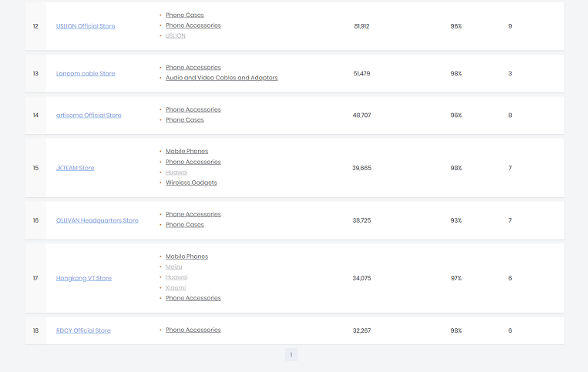Click the JKTEAM Store link
588x372 pixels.
76,168
